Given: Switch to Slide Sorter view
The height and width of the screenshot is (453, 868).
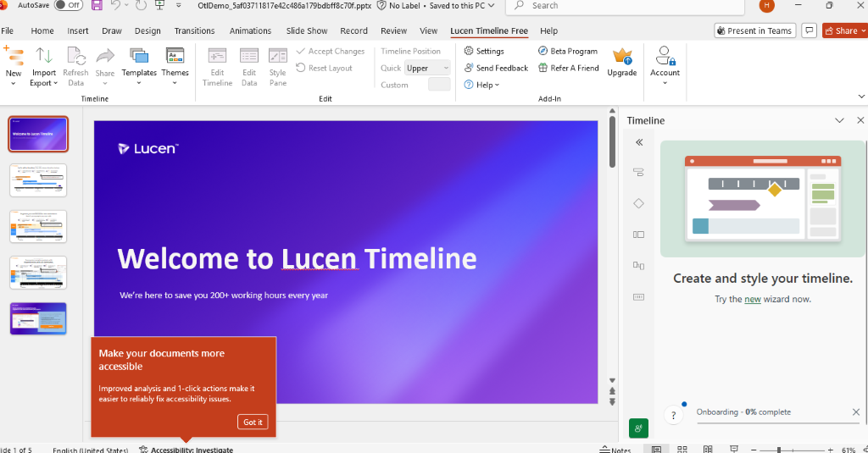Looking at the screenshot, I should (682, 449).
